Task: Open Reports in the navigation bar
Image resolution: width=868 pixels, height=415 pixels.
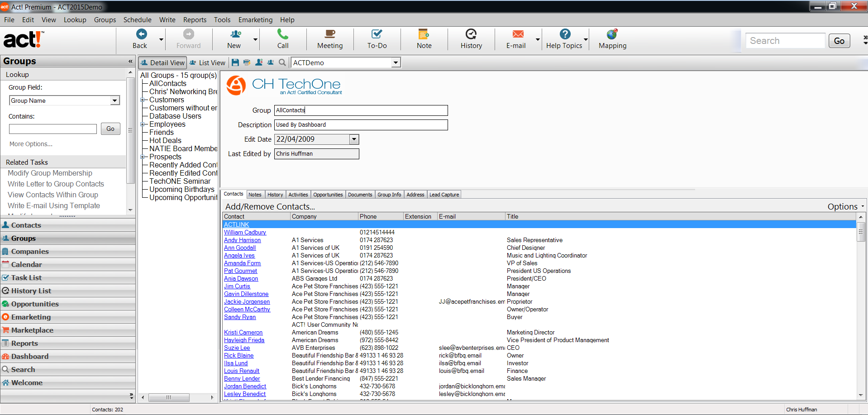Action: coord(68,343)
